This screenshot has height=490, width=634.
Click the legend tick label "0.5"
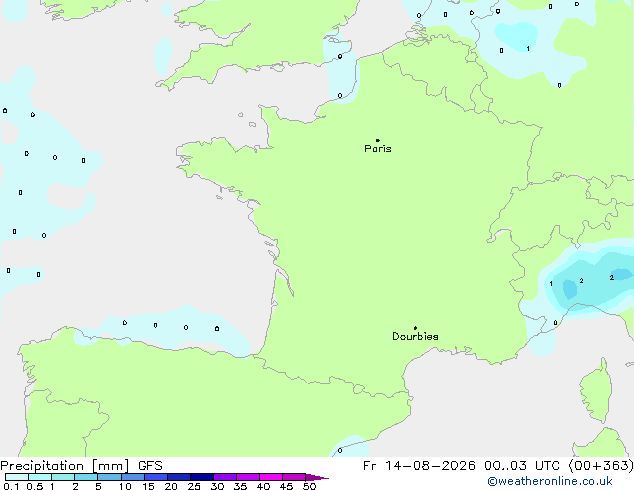point(35,486)
